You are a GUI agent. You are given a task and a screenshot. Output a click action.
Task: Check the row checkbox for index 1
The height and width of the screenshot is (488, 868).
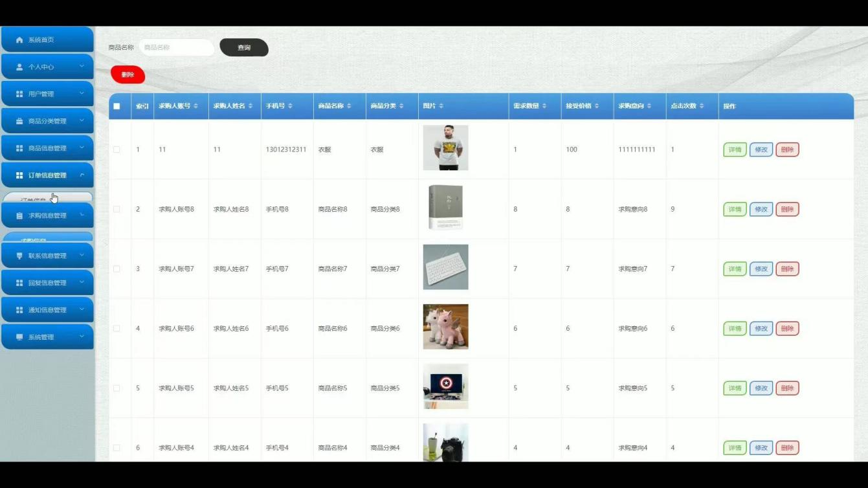(117, 150)
